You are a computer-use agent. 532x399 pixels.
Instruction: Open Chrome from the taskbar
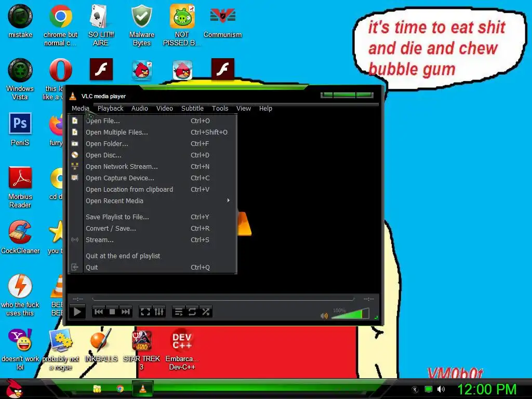tap(120, 389)
